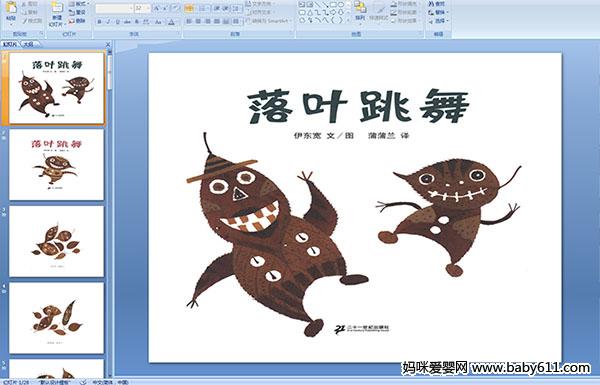
Task: Switch to the Outline pane tab
Action: tap(28, 44)
